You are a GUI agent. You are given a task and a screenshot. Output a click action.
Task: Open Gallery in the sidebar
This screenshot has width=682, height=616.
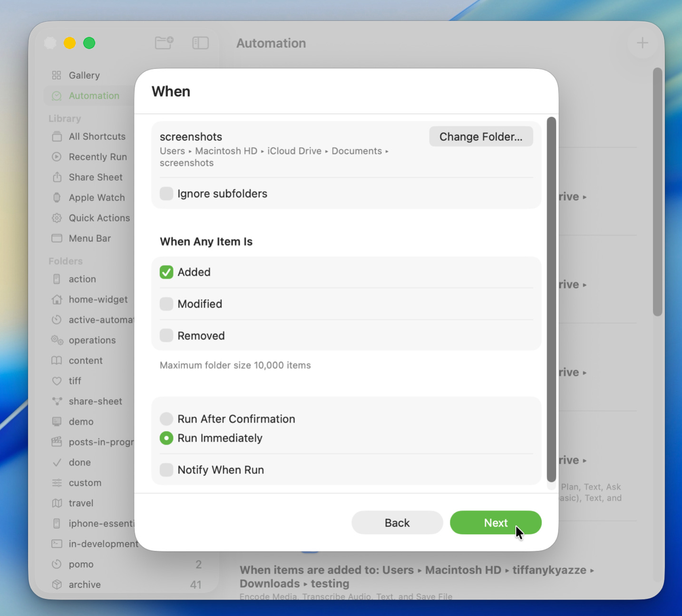84,75
